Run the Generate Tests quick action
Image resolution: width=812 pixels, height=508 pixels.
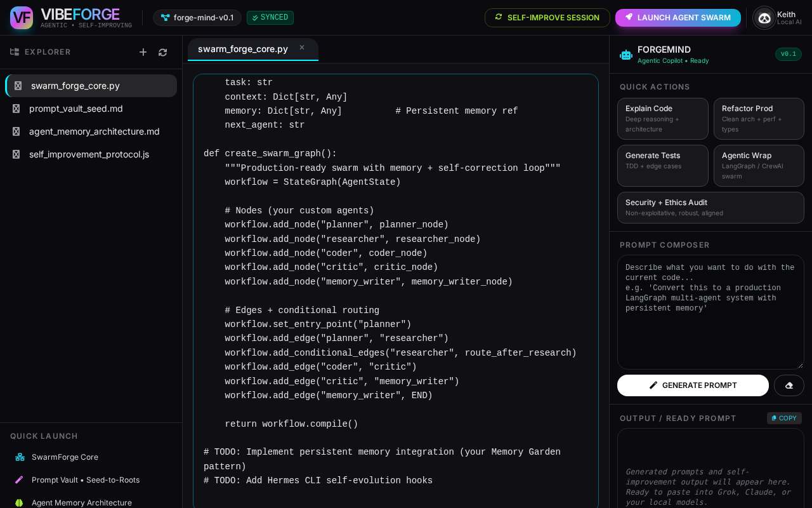click(x=663, y=166)
